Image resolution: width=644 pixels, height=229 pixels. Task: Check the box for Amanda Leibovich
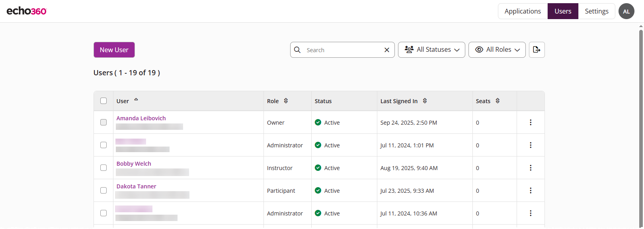103,123
